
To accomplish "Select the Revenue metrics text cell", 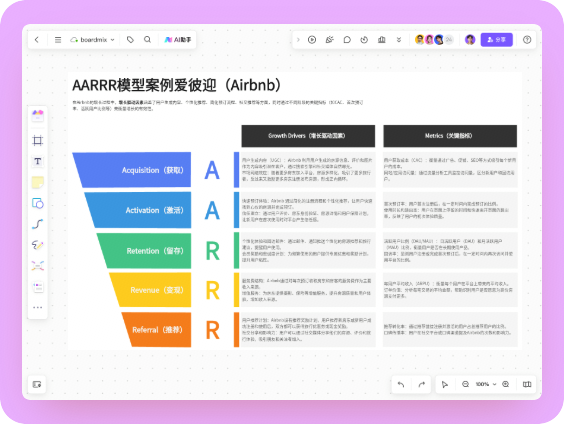I will click(450, 290).
